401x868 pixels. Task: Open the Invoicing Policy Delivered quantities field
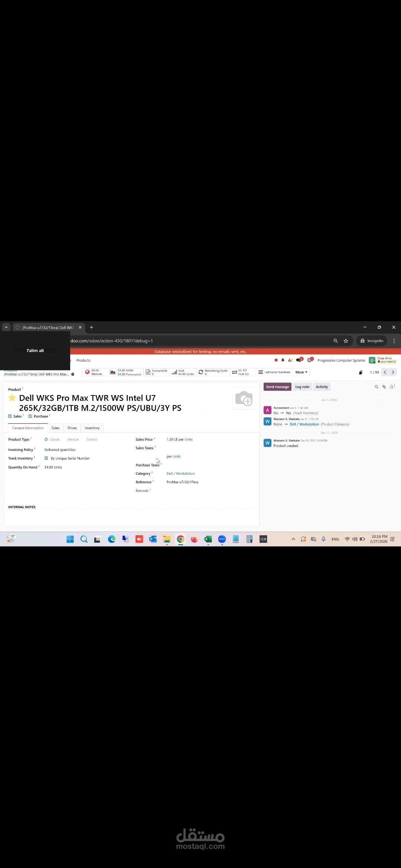60,450
